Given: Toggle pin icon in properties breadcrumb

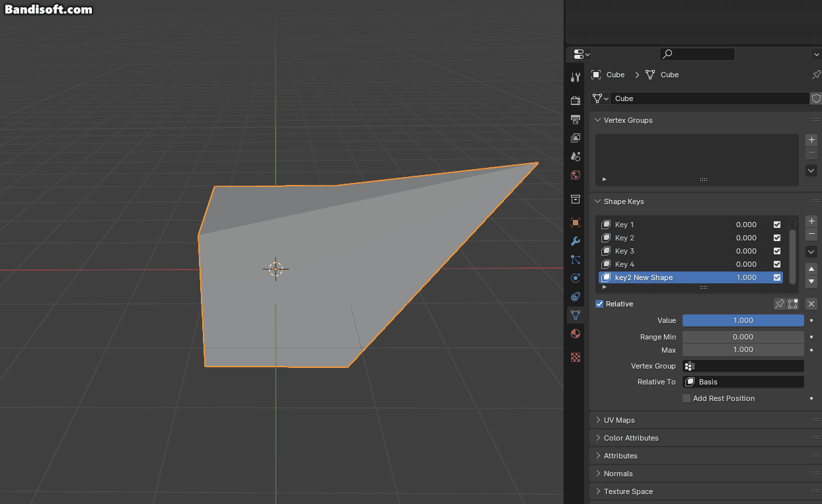Looking at the screenshot, I should (x=816, y=75).
